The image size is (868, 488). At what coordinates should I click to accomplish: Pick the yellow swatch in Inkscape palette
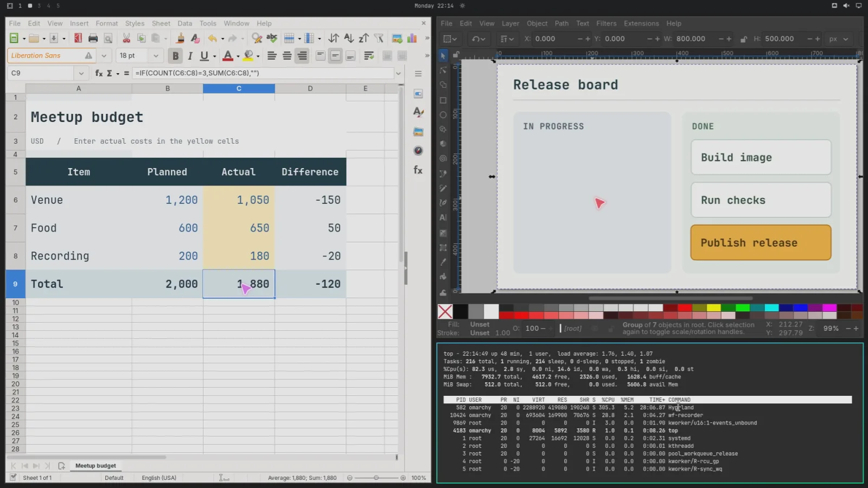point(713,307)
